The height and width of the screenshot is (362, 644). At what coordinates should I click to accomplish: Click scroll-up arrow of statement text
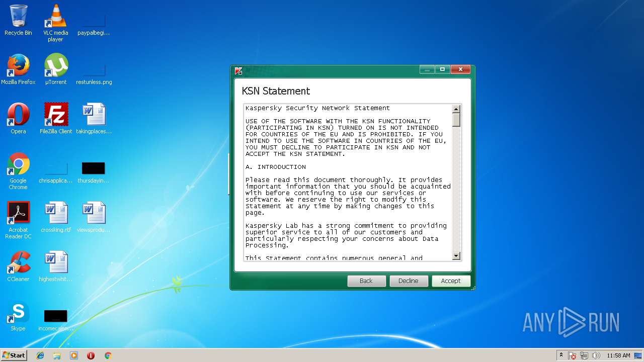click(456, 109)
